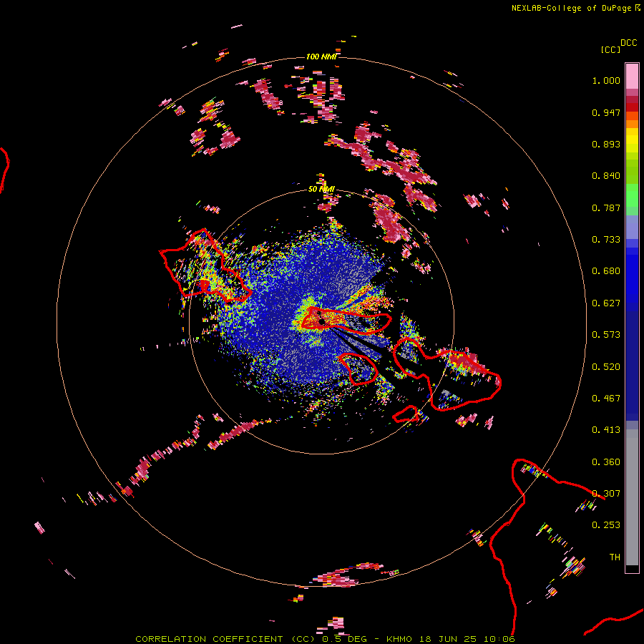Click the black radar site dot at center
The image size is (644, 644).
coord(321,322)
